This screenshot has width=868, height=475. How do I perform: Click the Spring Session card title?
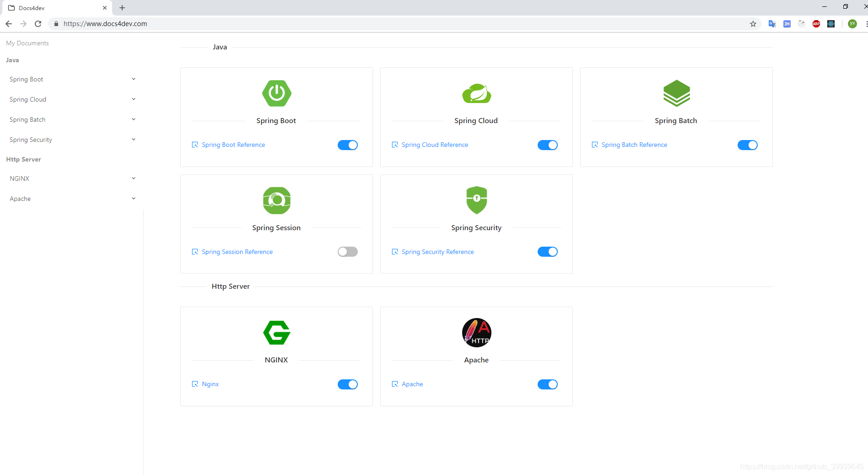pyautogui.click(x=276, y=227)
